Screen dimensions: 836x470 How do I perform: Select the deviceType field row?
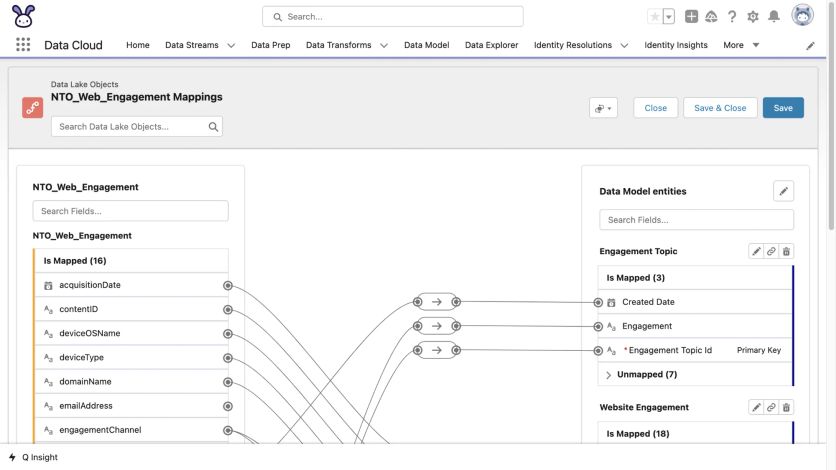[132, 358]
